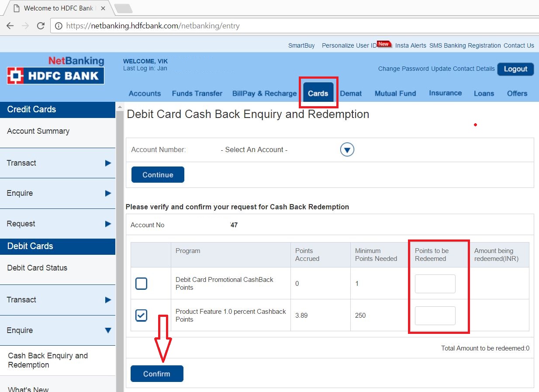Open the Funds Transfer tab
This screenshot has width=539, height=392.
[197, 94]
